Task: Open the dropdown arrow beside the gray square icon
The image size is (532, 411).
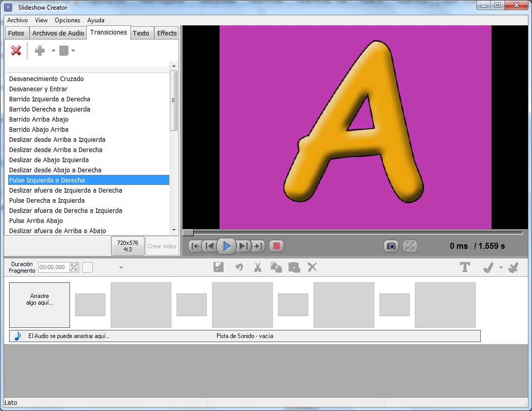Action: pyautogui.click(x=74, y=51)
